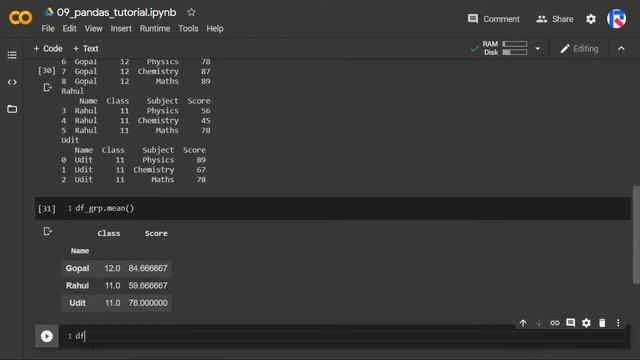Open the File menu
This screenshot has width=640, height=360.
pos(48,29)
